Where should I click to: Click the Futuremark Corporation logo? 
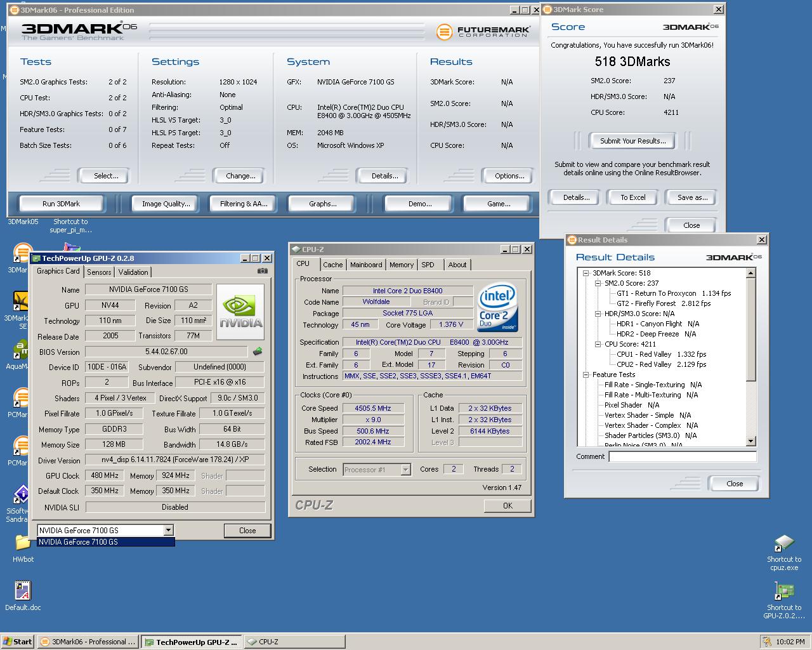(x=483, y=30)
